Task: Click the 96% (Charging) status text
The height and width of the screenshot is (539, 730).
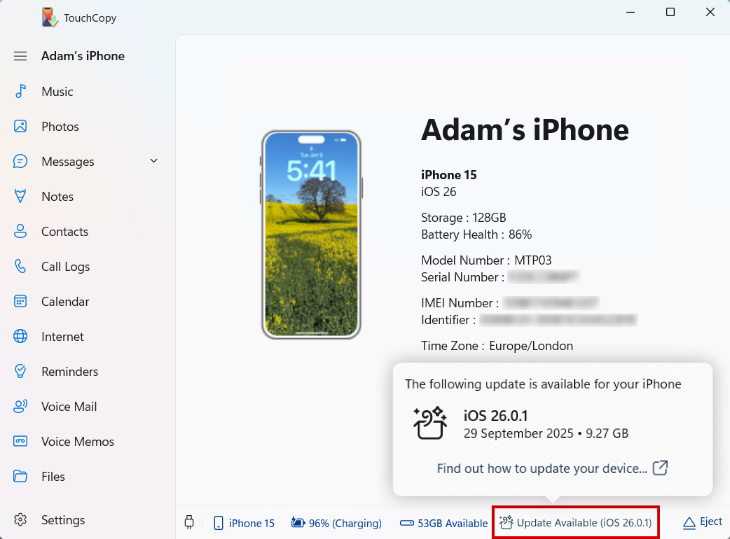Action: coord(345,523)
